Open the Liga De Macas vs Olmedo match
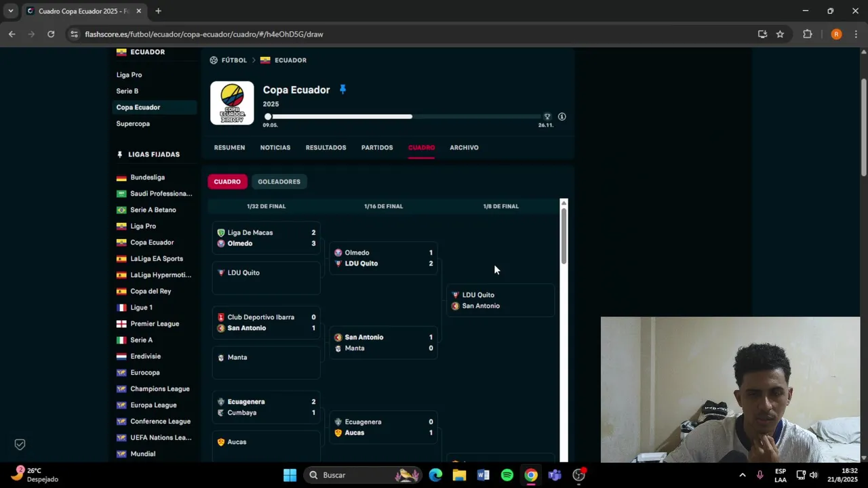868x488 pixels. pyautogui.click(x=267, y=238)
